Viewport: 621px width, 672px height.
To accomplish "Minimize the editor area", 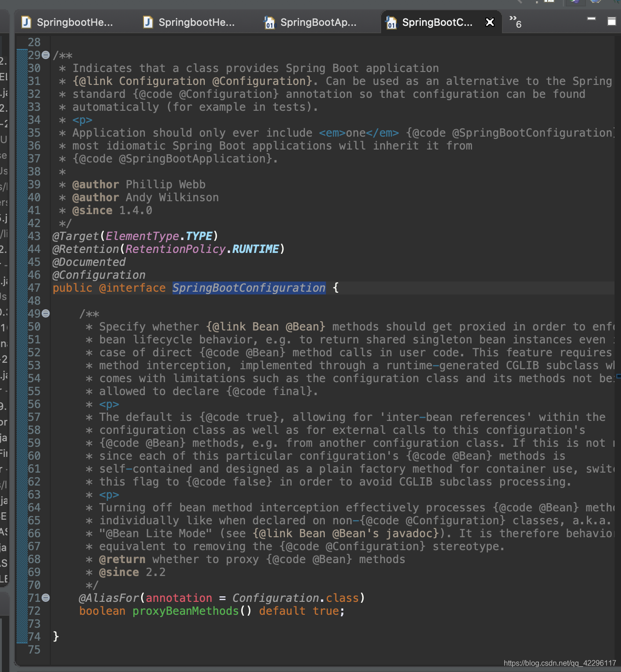I will pyautogui.click(x=591, y=19).
